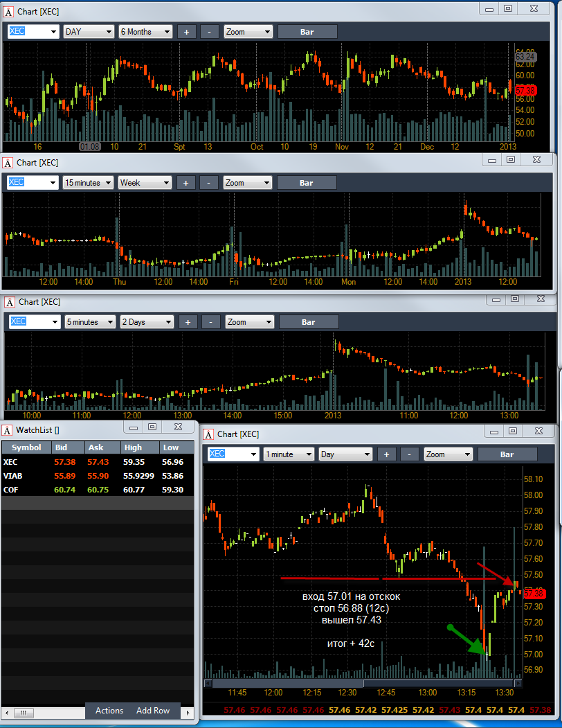Open the Zoom dropdown in the 1 minute chart
Viewport: 562px width, 728px height.
(x=448, y=454)
